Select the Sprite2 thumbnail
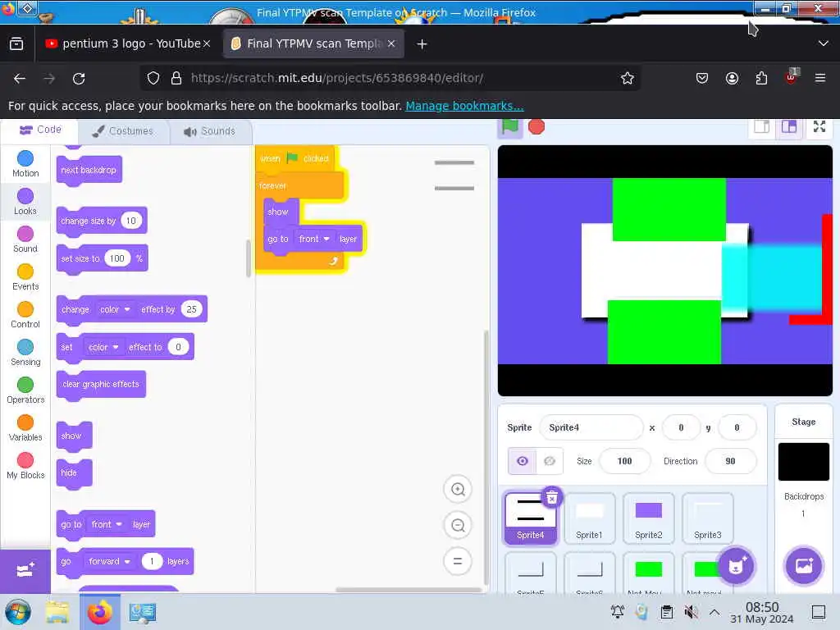This screenshot has width=840, height=630. click(x=648, y=518)
